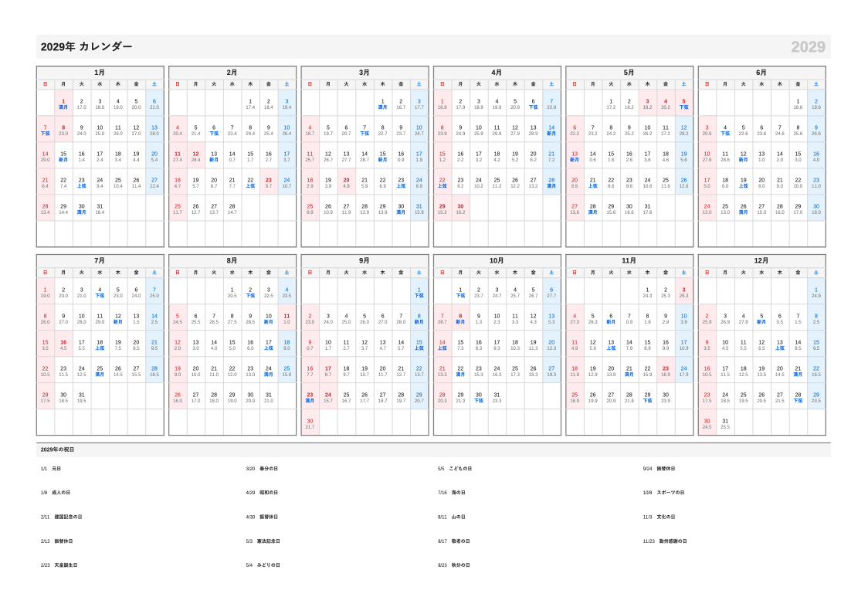This screenshot has height=614, width=868.
Task: Select the 10月 month header
Action: [497, 261]
